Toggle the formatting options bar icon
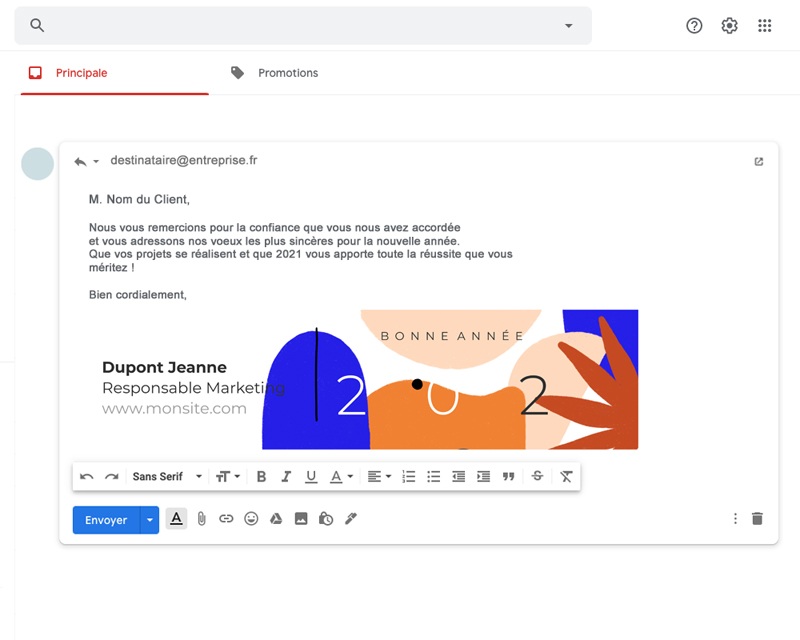Viewport: 800px width, 640px height. click(176, 519)
